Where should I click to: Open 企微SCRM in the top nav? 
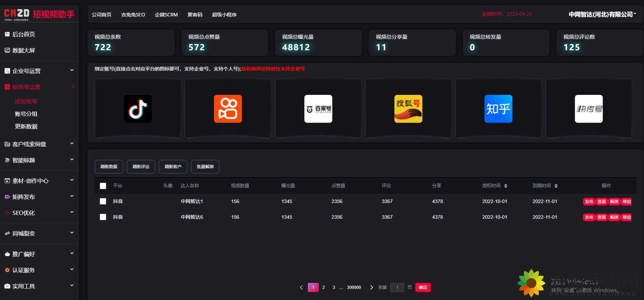(166, 15)
